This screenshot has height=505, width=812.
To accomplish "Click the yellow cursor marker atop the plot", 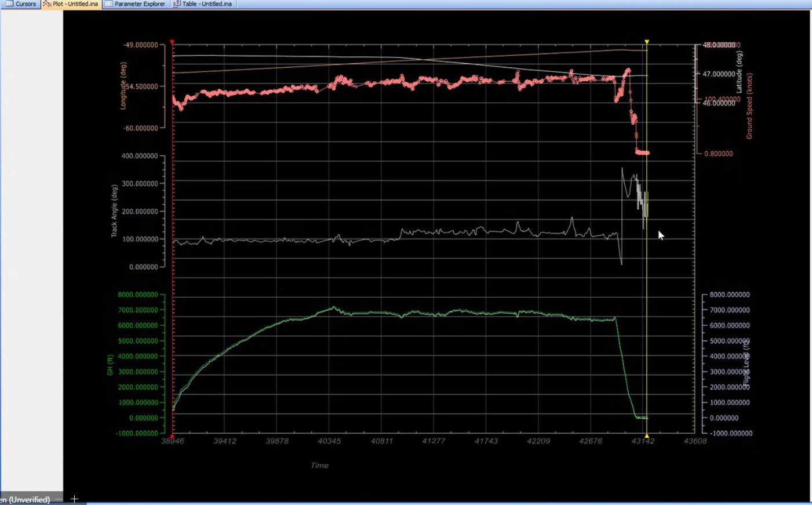I will [647, 42].
